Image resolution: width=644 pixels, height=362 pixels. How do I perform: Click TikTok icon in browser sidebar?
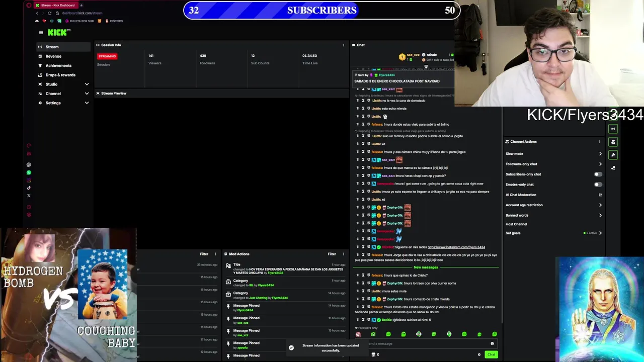pos(29,188)
